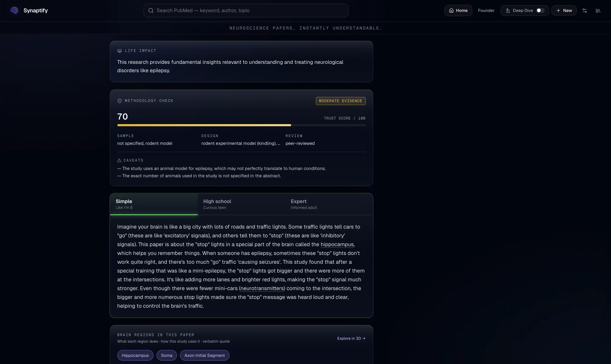Click 'not specified, rodent model' sample text
611x364 pixels.
point(145,144)
